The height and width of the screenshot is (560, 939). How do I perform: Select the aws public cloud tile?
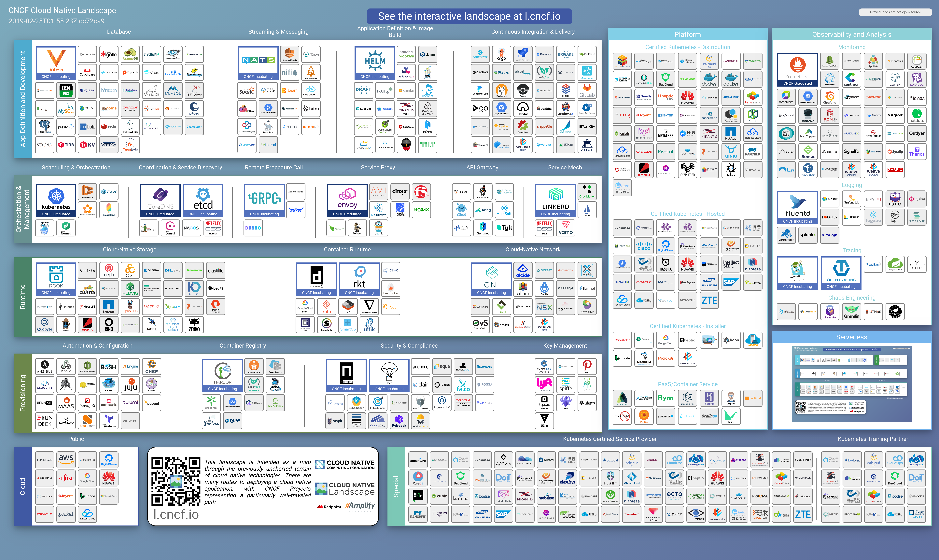[x=66, y=460]
